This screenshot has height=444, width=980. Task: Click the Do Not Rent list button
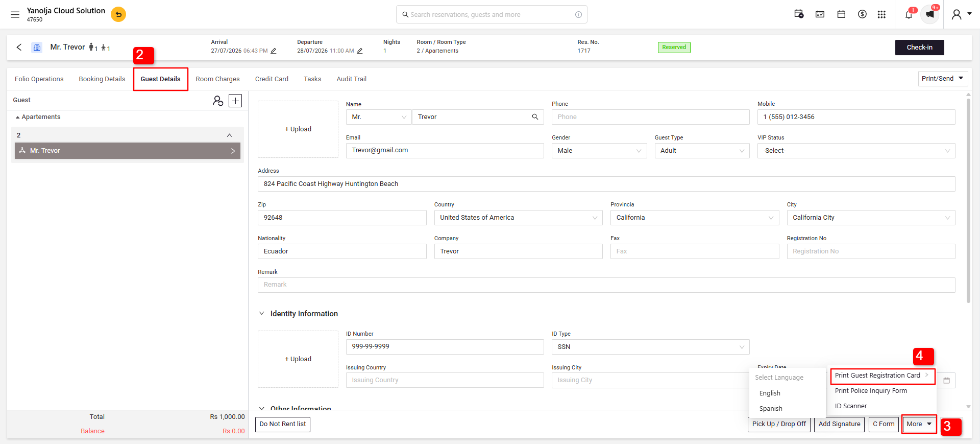(283, 424)
